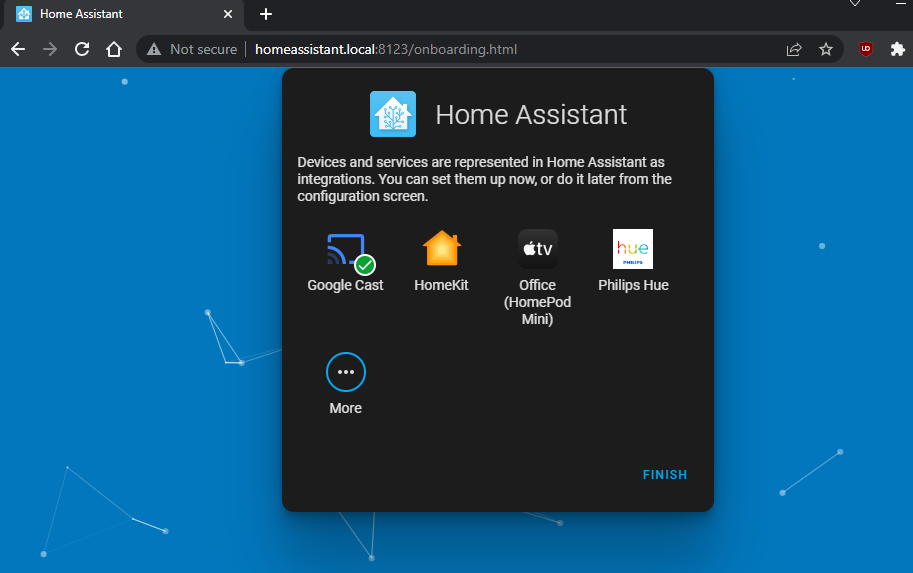Show more integrations via the ellipsis icon
The height and width of the screenshot is (573, 913).
point(346,372)
